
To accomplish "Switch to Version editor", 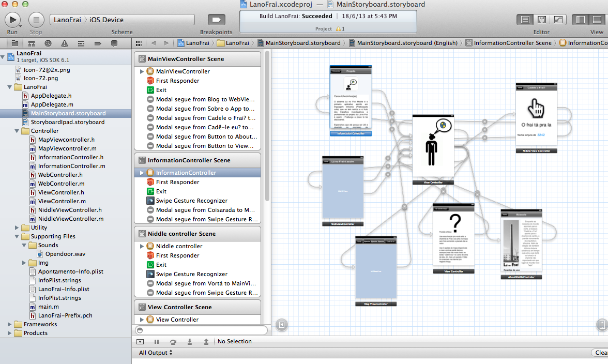I will coord(558,20).
